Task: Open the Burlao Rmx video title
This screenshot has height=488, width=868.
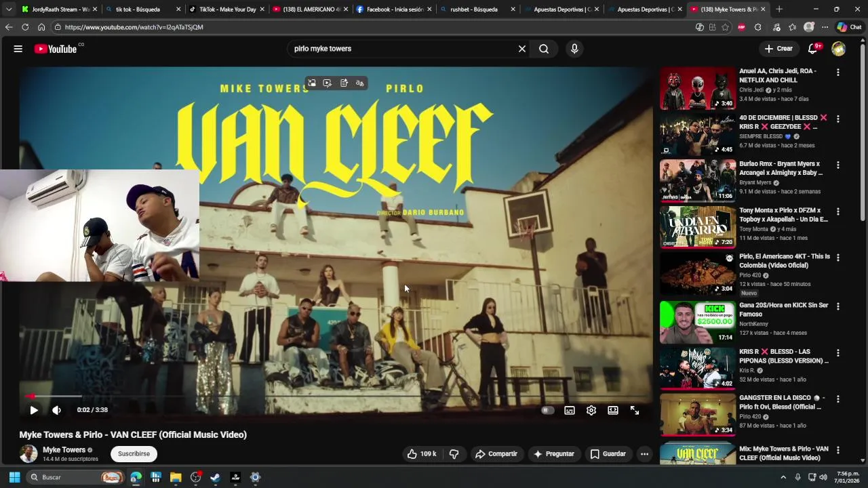Action: click(781, 168)
